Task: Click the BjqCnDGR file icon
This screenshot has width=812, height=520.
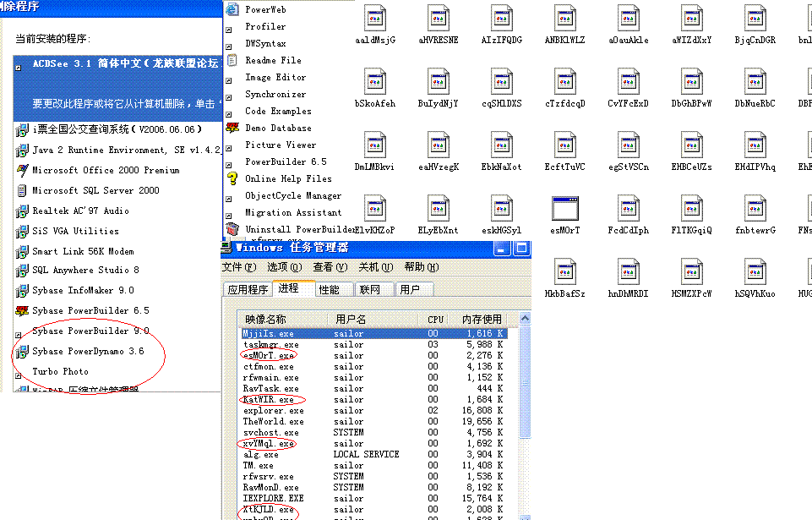Action: pos(755,18)
